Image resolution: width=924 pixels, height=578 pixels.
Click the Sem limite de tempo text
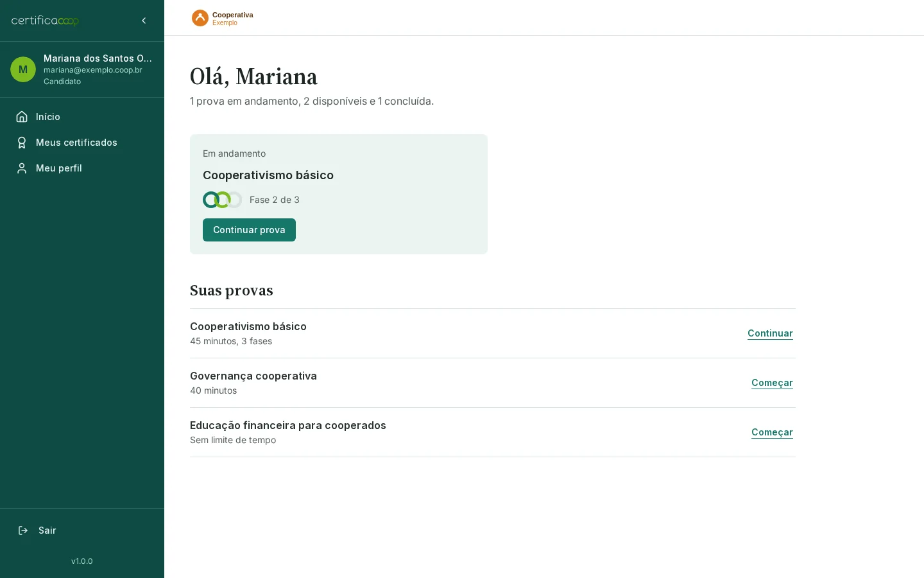tap(233, 440)
